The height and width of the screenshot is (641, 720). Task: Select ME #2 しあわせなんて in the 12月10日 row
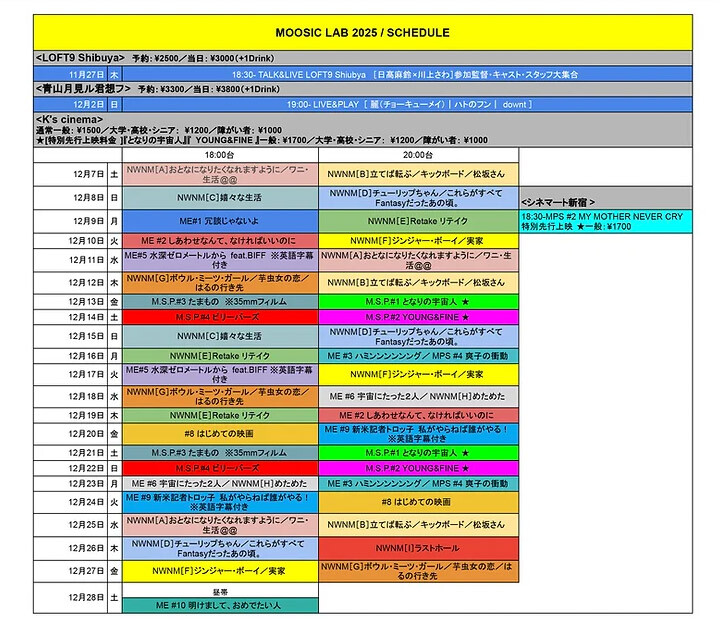[220, 241]
